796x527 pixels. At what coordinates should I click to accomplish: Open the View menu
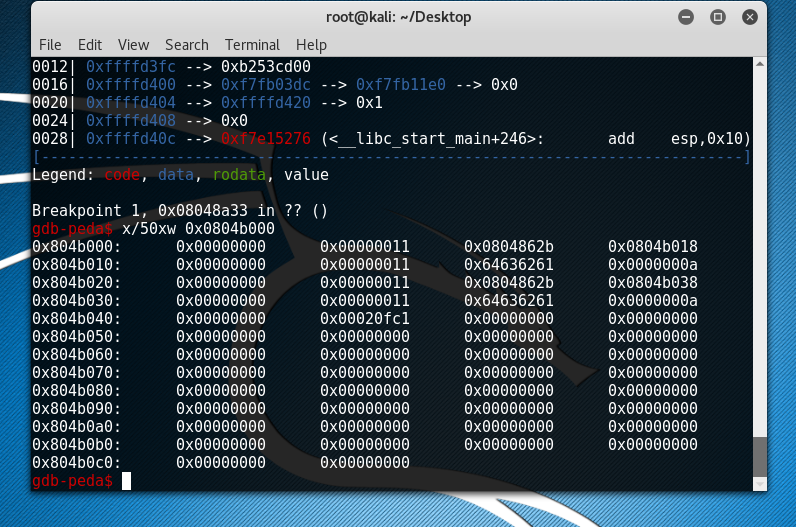[134, 45]
